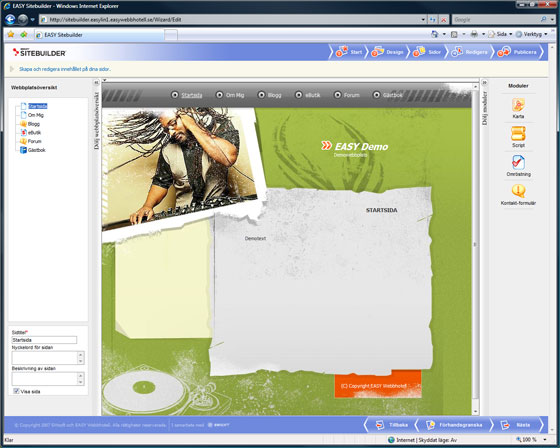Click the Förhandsgranska preview button
Image resolution: width=560 pixels, height=448 pixels.
[x=454, y=425]
